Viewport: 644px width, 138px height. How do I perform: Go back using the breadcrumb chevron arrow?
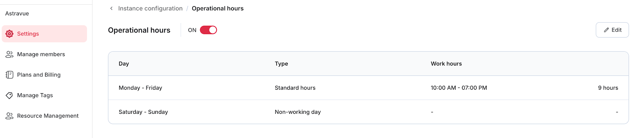tap(111, 8)
